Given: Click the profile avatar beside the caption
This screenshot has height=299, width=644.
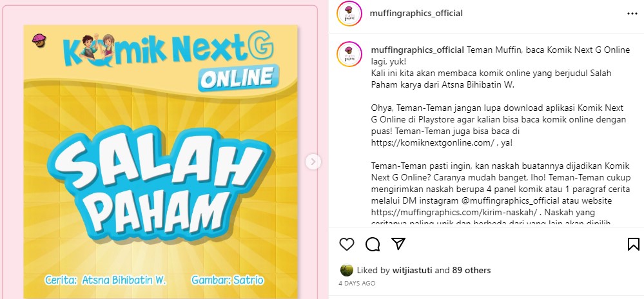Looking at the screenshot, I should (x=349, y=54).
